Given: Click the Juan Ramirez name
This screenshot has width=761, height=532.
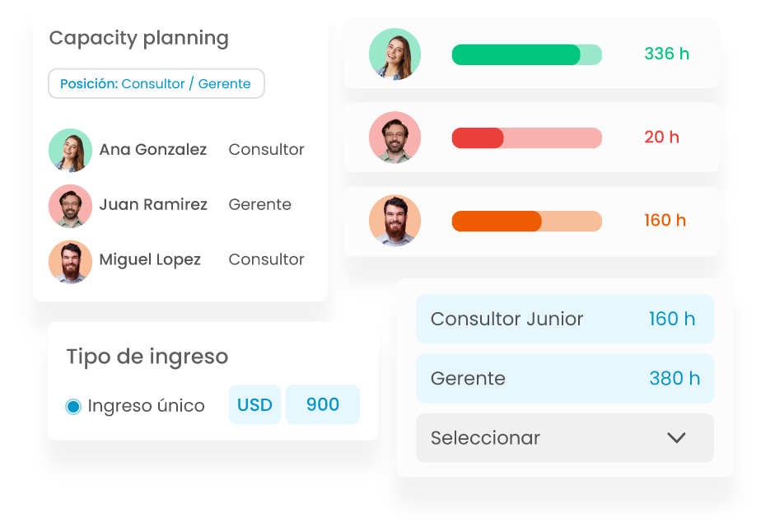Looking at the screenshot, I should point(153,204).
